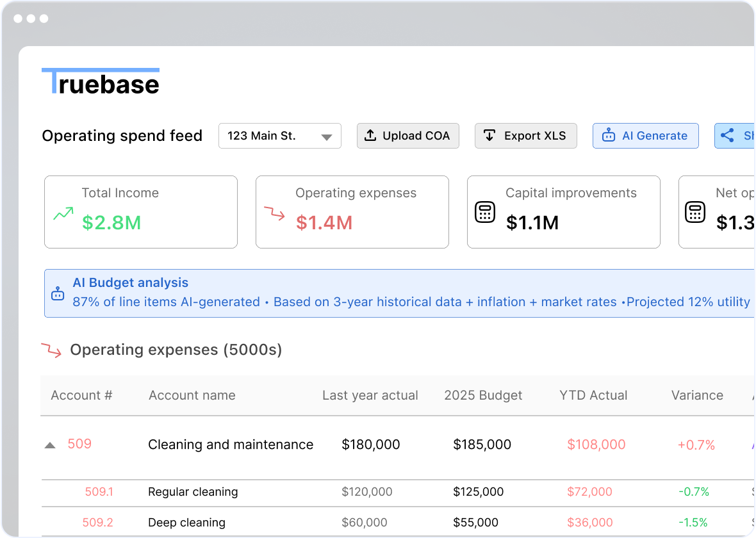
Task: Open the 123 Main St. property dropdown
Action: click(x=279, y=136)
